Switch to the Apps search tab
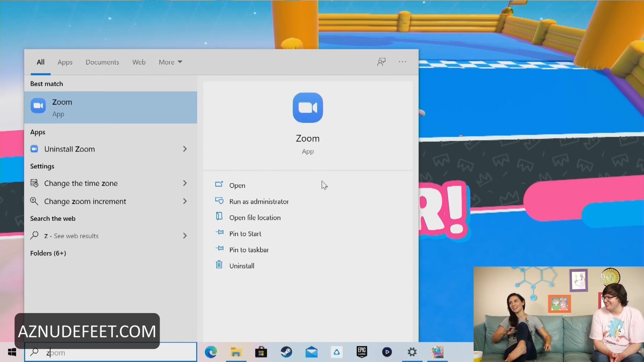 tap(65, 62)
